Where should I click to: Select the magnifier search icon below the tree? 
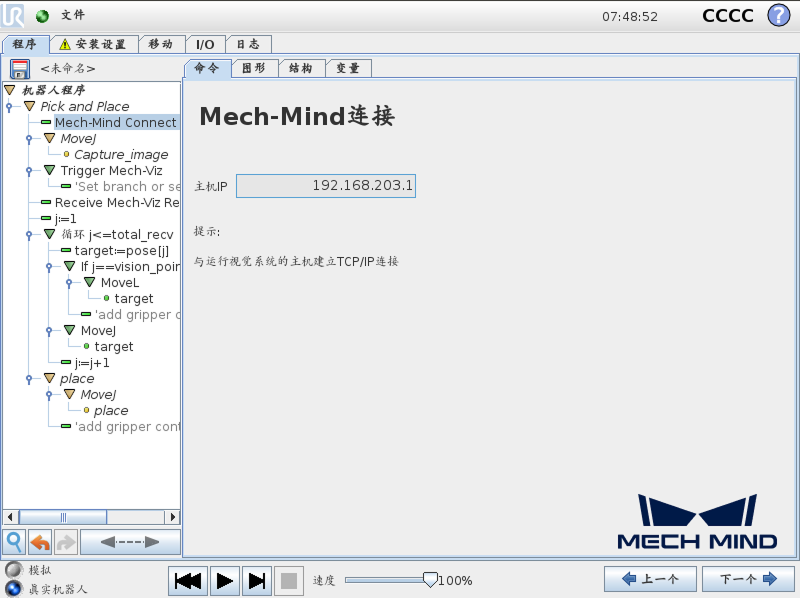pos(14,541)
